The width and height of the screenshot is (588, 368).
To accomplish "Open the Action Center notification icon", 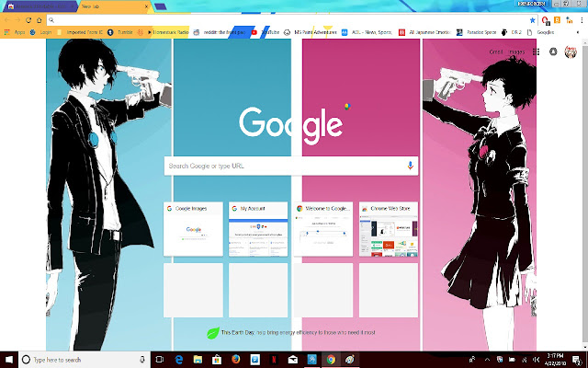I will coord(578,360).
